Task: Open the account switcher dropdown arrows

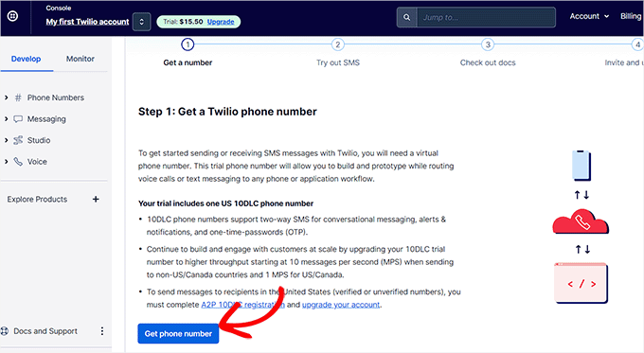Action: (141, 22)
